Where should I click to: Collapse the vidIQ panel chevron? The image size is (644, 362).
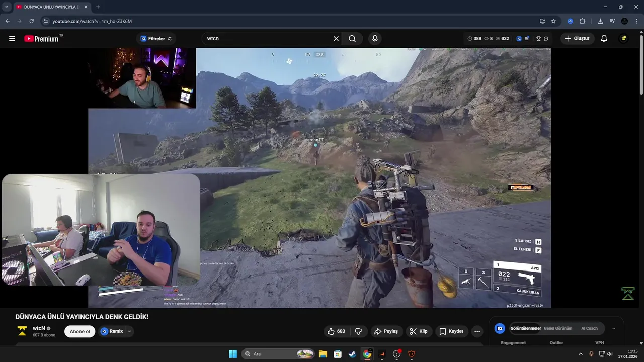pyautogui.click(x=613, y=328)
